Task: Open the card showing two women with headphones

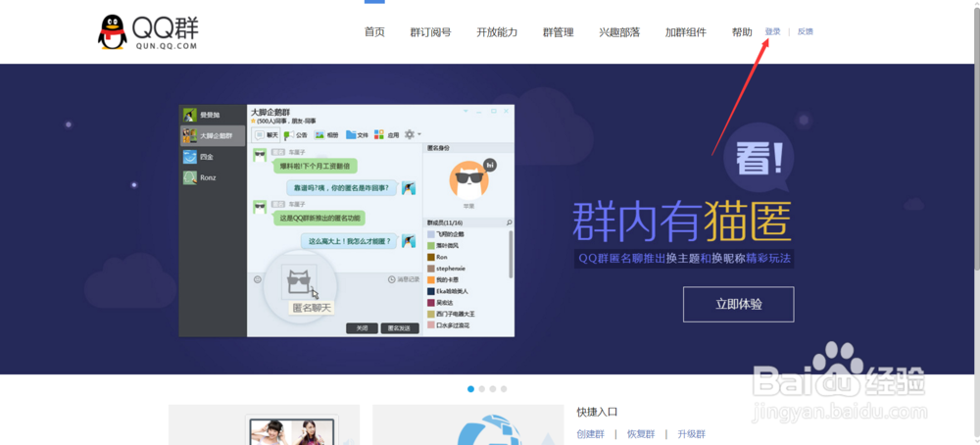Action: (264, 425)
